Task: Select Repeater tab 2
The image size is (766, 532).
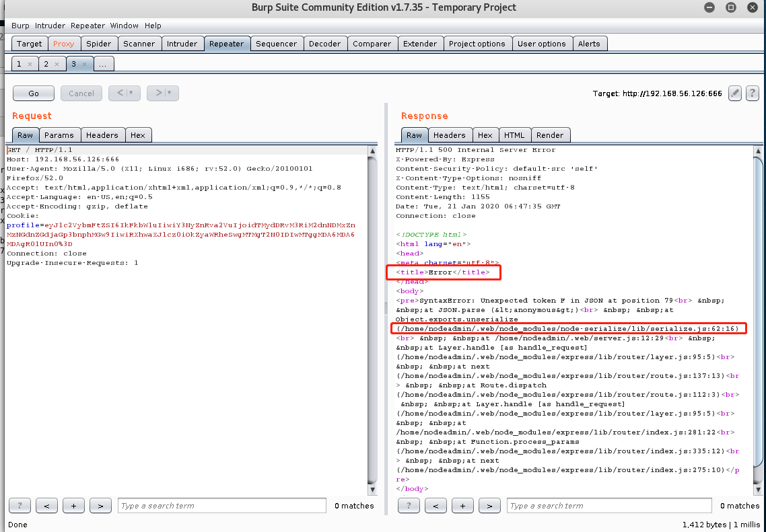Action: 48,63
